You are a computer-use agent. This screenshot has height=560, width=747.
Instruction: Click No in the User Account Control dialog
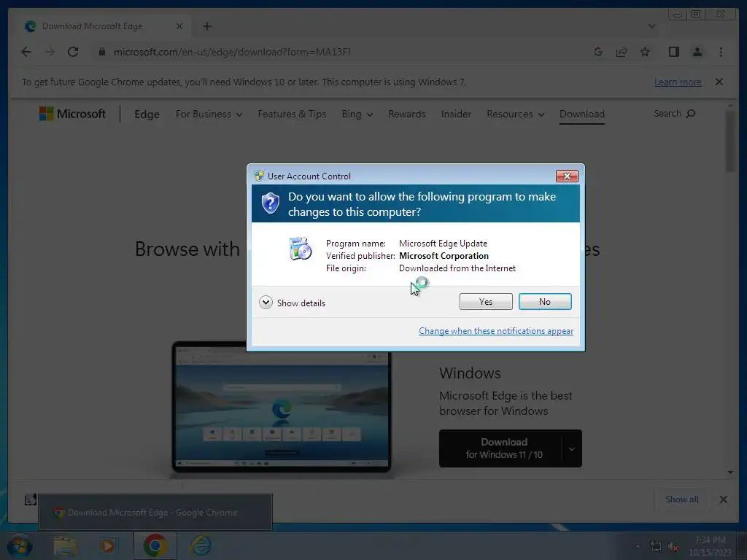coord(544,301)
